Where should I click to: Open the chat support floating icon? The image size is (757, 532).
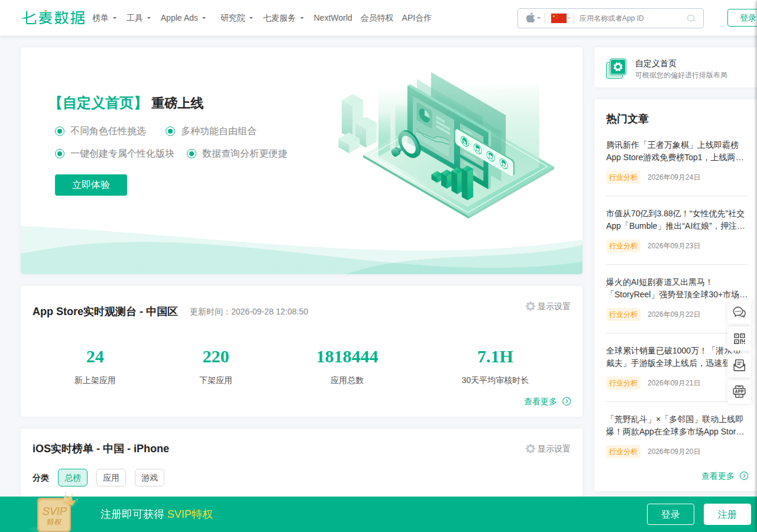click(x=739, y=312)
